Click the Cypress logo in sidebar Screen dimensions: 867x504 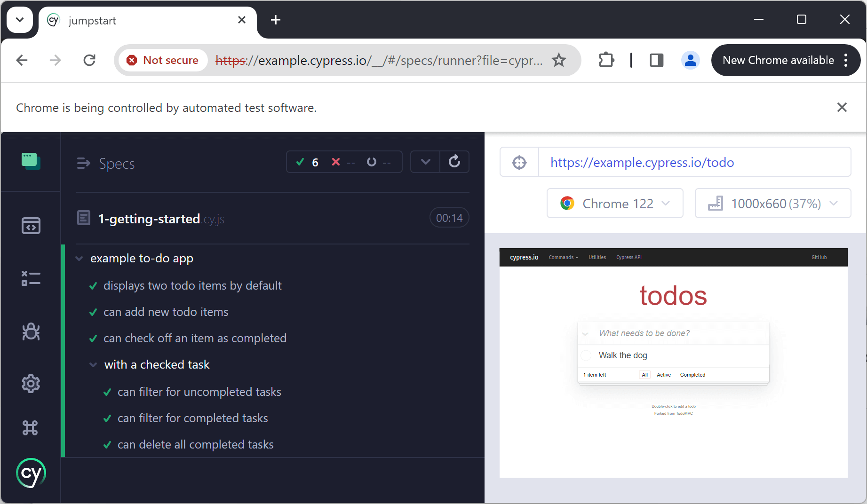pyautogui.click(x=31, y=473)
